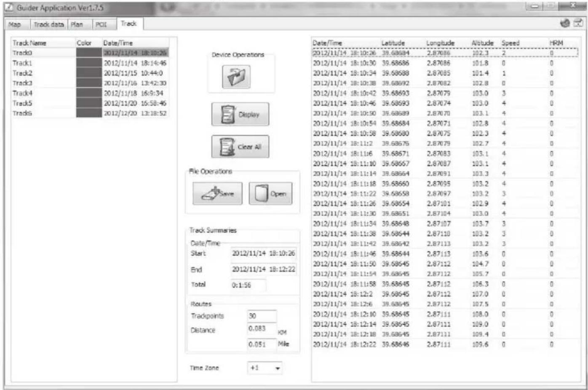Click Color column header in track list

click(x=89, y=43)
